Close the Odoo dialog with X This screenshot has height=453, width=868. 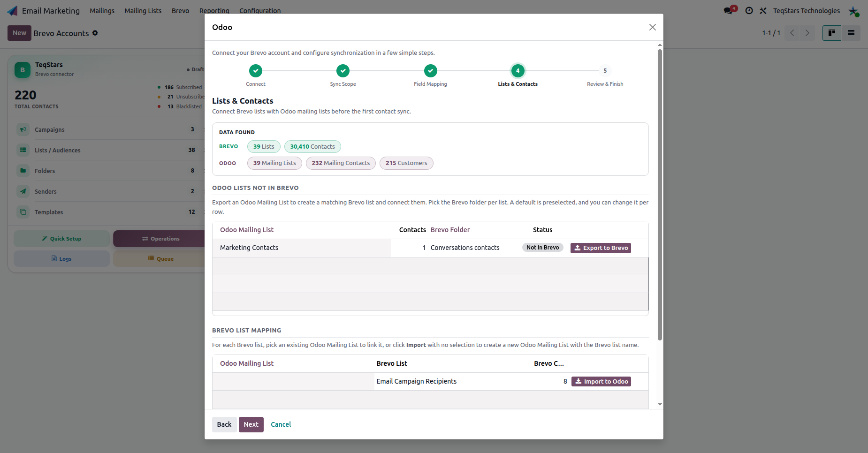click(653, 27)
